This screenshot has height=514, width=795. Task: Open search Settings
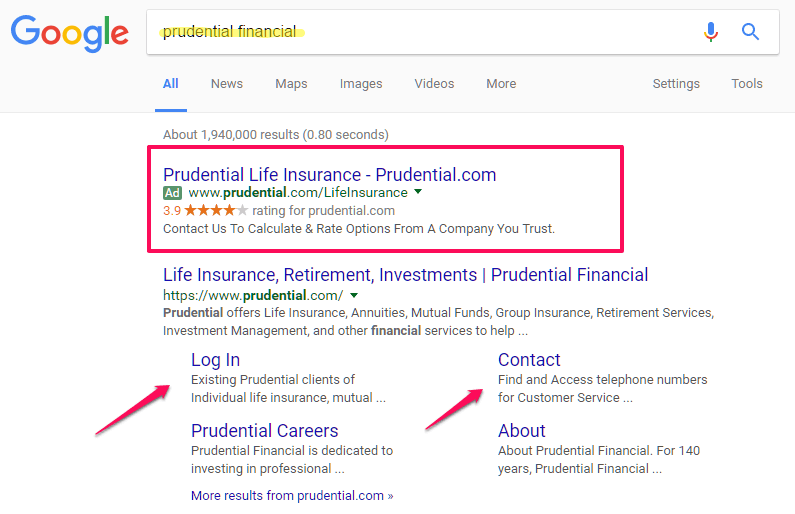676,84
